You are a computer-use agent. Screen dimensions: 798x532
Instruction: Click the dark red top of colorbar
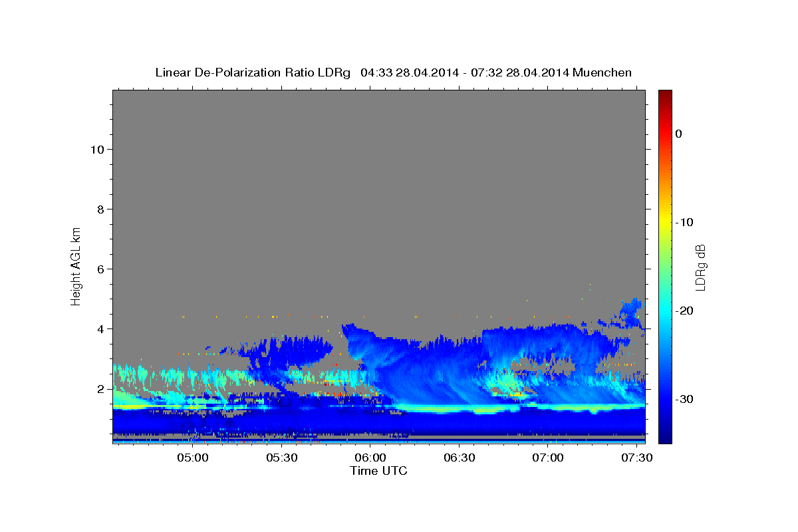click(x=665, y=94)
